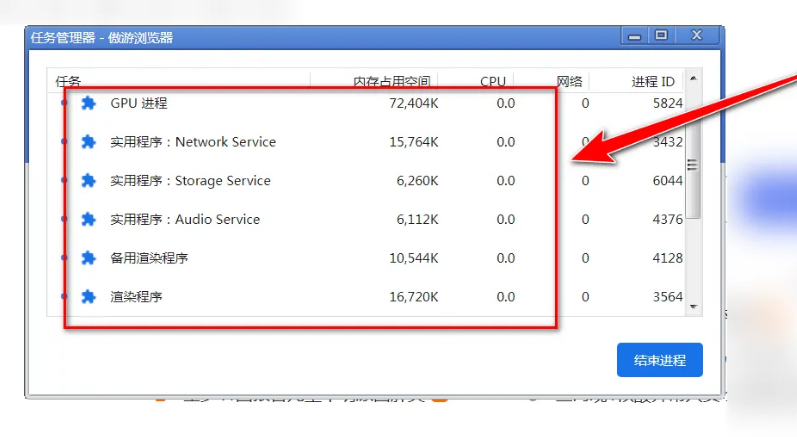
Task: Click memory value 6,260K
Action: tap(417, 181)
